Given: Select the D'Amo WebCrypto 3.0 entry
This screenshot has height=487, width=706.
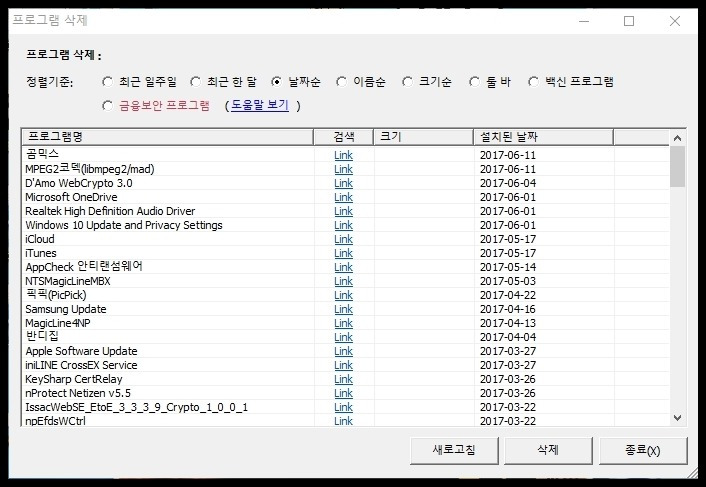Looking at the screenshot, I should 79,183.
